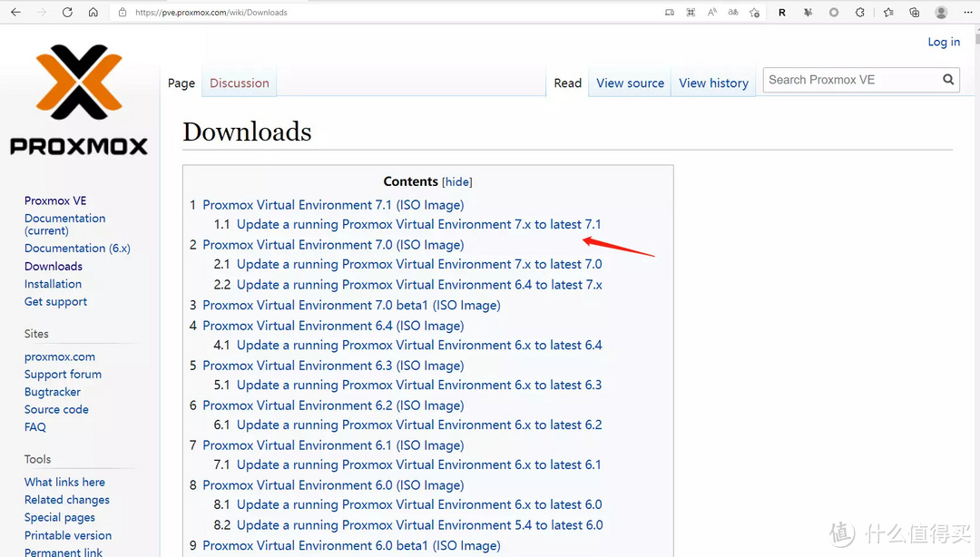Open the R extension icon
Image resolution: width=980 pixels, height=557 pixels.
[782, 12]
